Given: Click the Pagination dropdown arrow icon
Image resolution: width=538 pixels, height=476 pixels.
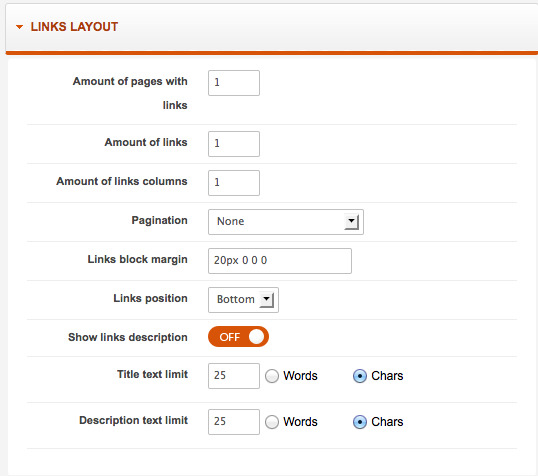Looking at the screenshot, I should (x=351, y=222).
